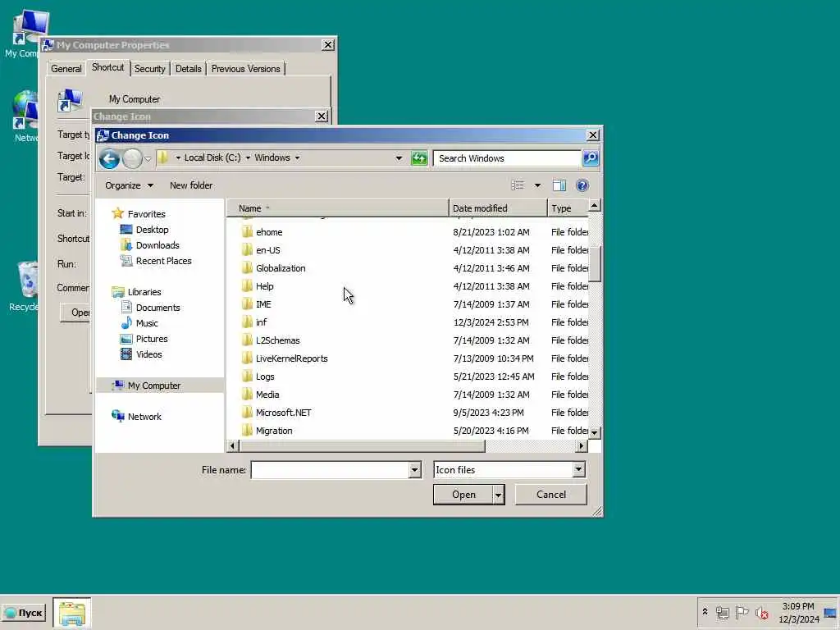Open the Пуск start button
The width and height of the screenshot is (840, 630).
(x=24, y=612)
